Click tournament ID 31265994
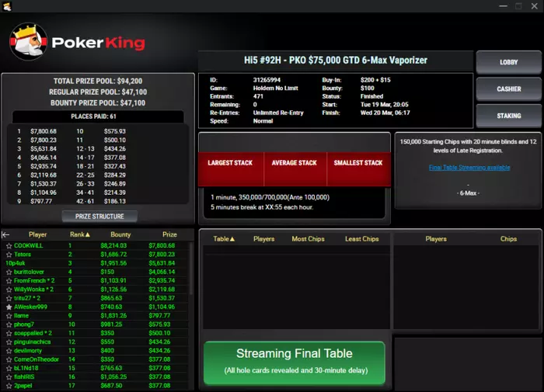 coord(267,80)
